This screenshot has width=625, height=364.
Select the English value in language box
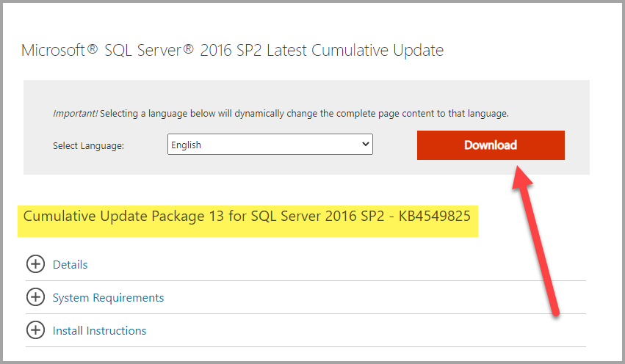point(186,145)
